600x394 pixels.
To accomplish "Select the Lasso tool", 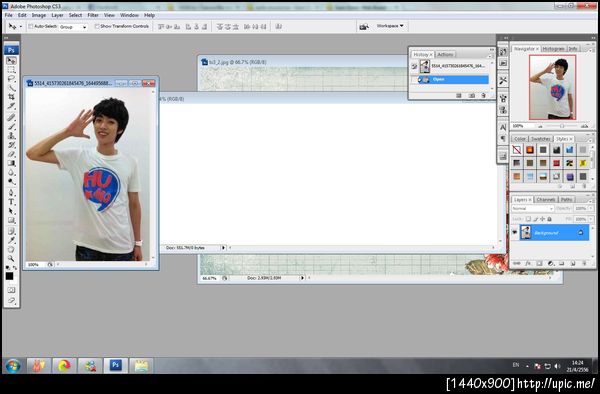I will [x=11, y=79].
